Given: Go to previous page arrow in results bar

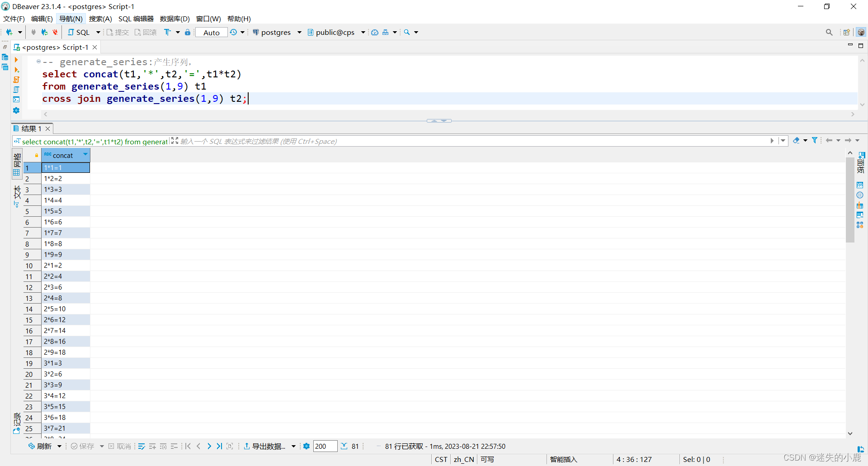Looking at the screenshot, I should 198,446.
